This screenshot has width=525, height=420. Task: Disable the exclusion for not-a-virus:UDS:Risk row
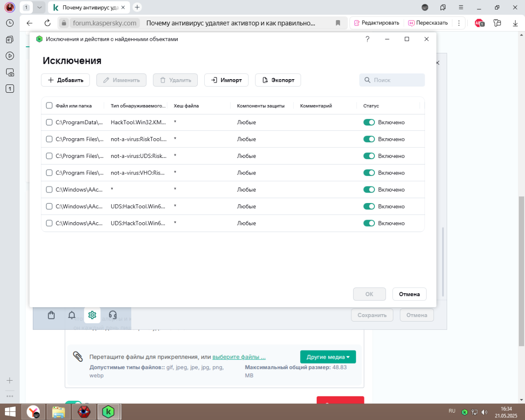click(x=369, y=156)
